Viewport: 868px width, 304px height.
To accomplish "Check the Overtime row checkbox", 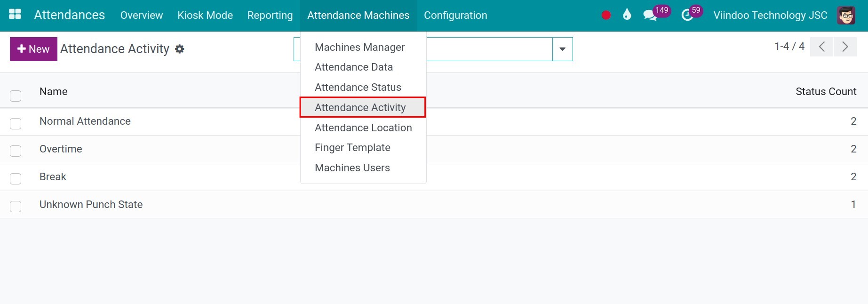I will (x=16, y=151).
